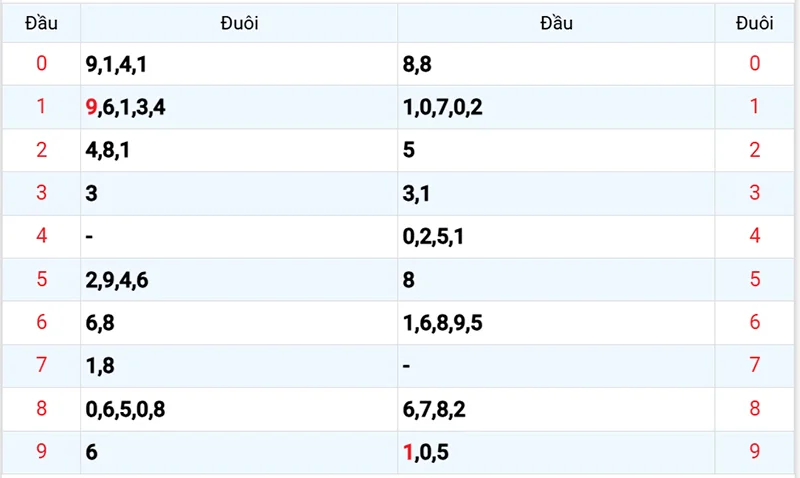Select the 8,8 cell
The height and width of the screenshot is (478, 800).
tap(417, 64)
